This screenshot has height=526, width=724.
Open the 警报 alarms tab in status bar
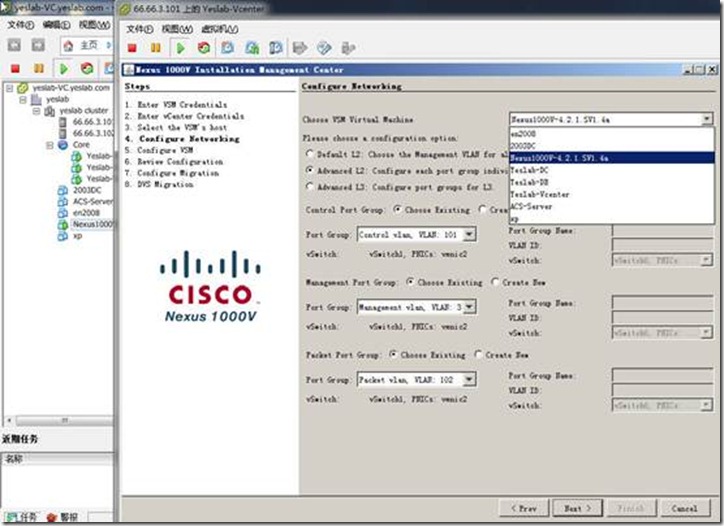coord(62,517)
